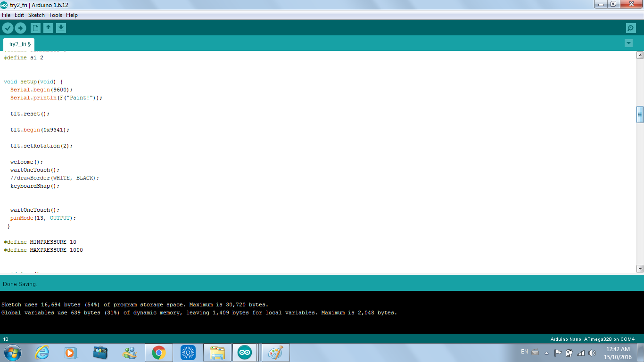Save the sketch with the down-arrow icon
Image resolution: width=644 pixels, height=362 pixels.
(61, 28)
